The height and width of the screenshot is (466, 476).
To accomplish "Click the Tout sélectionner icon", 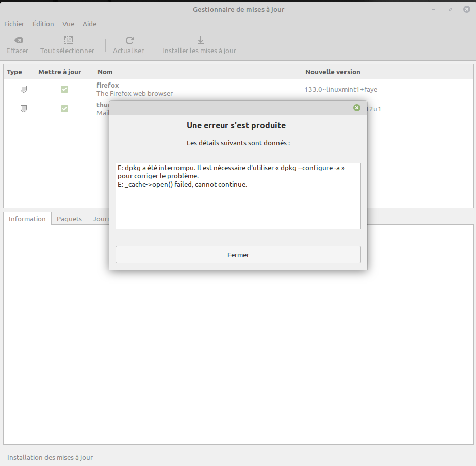I will point(68,40).
